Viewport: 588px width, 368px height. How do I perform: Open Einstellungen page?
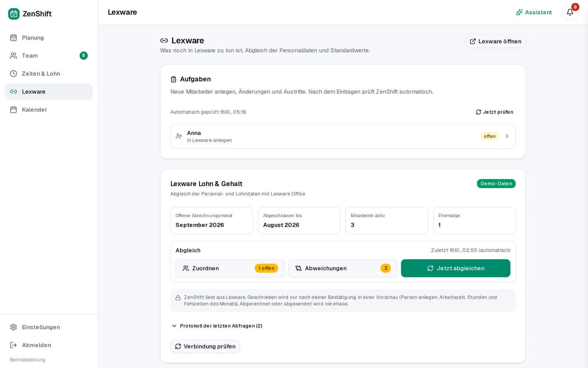click(x=49, y=327)
